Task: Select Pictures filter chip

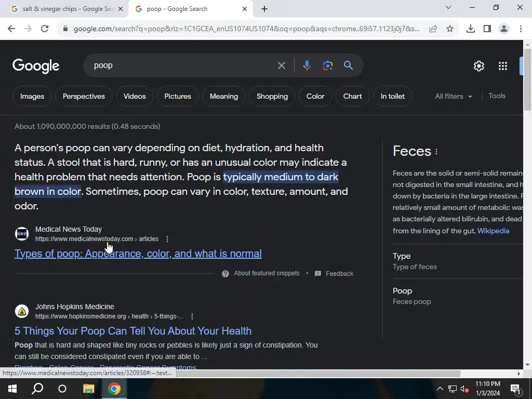Action: 178,96
